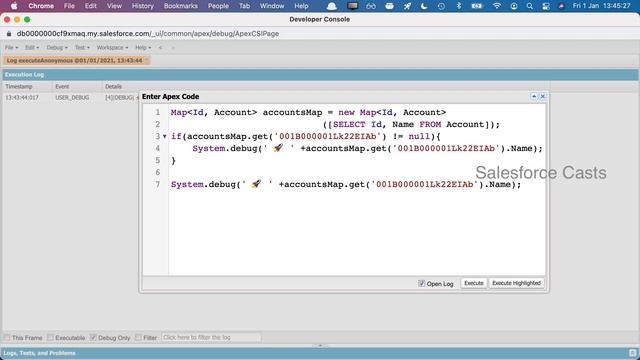Open Spotlight search icon
This screenshot has width=640, height=360.
point(529,6)
